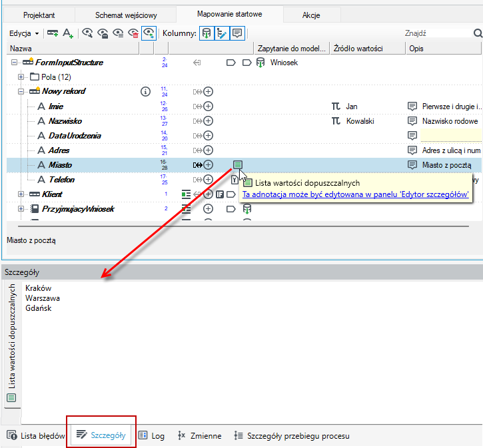
Task: Click the IF condition icon on Klient row
Action: [220, 194]
